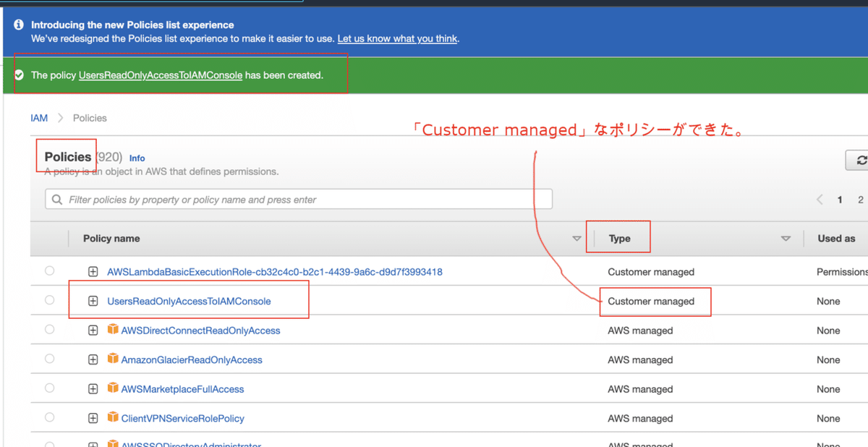Click 'Permissions' in AWSLambdaBasicExecutionRole row
Image resolution: width=868 pixels, height=447 pixels.
coord(842,272)
